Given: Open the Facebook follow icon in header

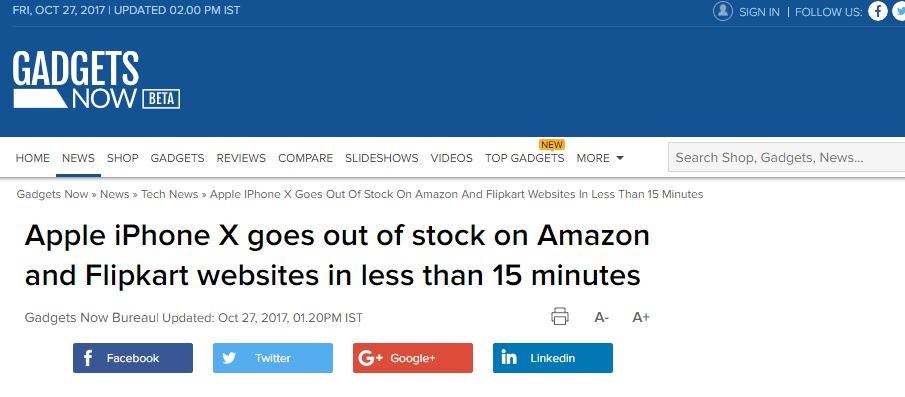Looking at the screenshot, I should (878, 11).
